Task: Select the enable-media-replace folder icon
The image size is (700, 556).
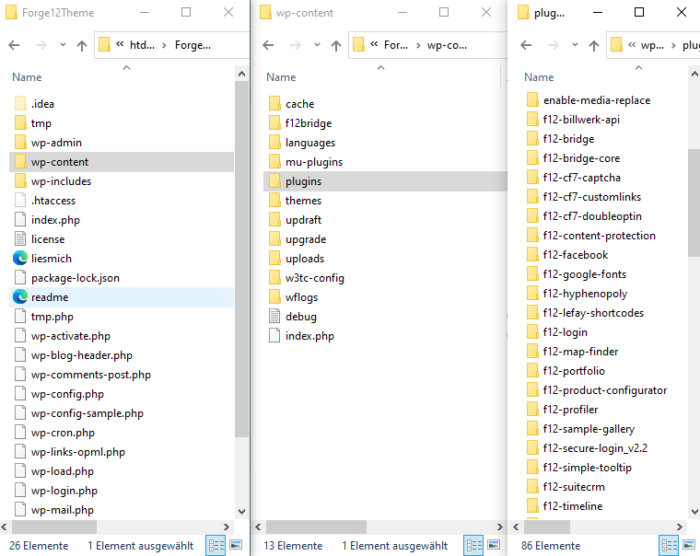Action: [532, 100]
